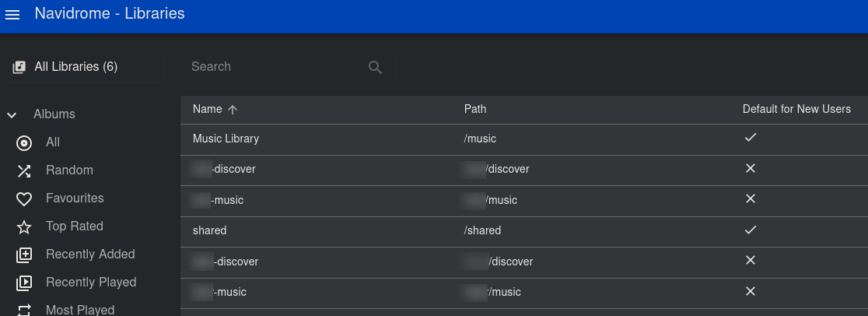Click the library Search input field
This screenshot has height=316, width=868.
coord(272,67)
